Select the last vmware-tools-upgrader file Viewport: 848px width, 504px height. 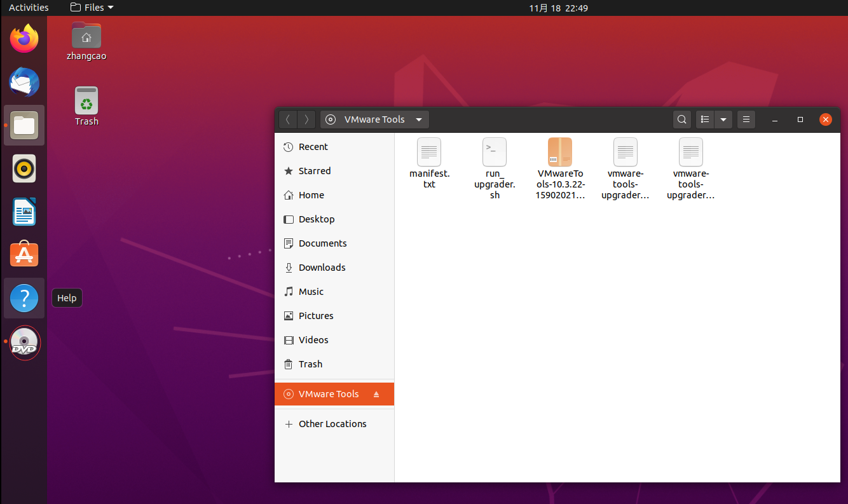(x=691, y=169)
